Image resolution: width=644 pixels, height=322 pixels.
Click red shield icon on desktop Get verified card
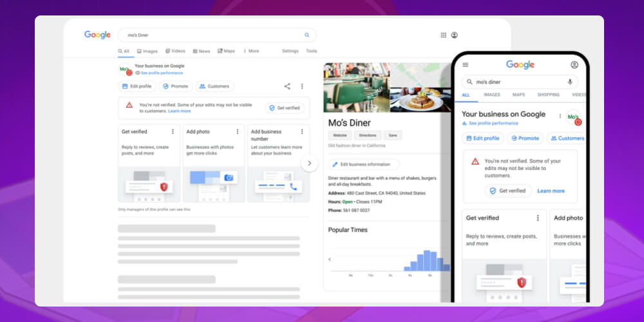164,187
